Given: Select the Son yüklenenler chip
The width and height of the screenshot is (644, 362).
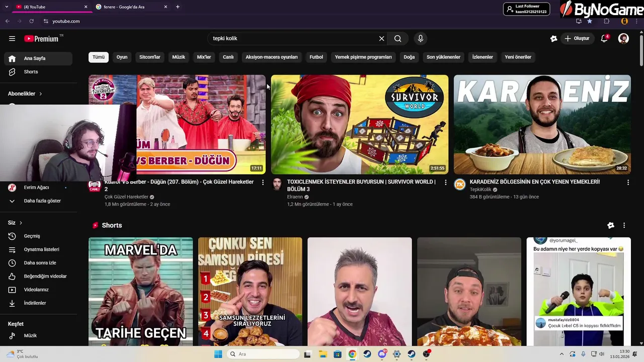Looking at the screenshot, I should point(443,57).
